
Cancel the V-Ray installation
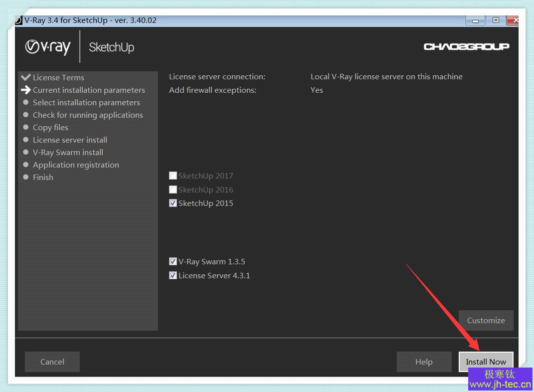(x=52, y=362)
